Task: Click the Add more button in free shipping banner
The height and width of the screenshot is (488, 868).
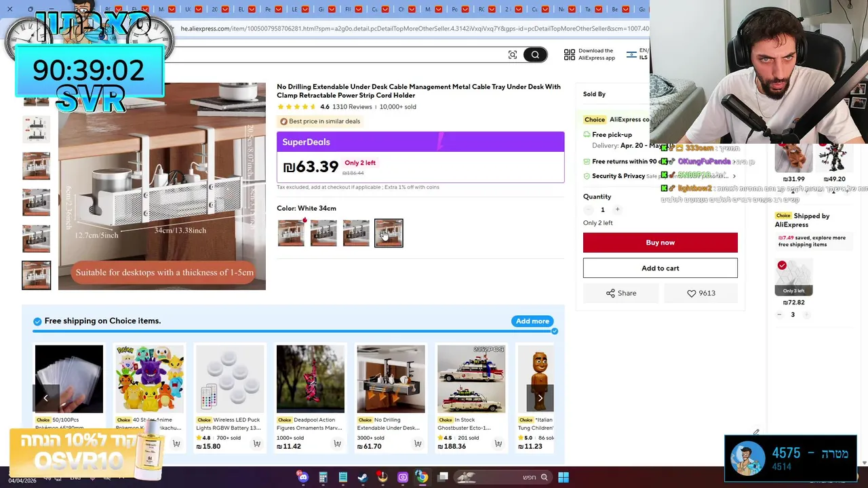Action: pos(532,321)
